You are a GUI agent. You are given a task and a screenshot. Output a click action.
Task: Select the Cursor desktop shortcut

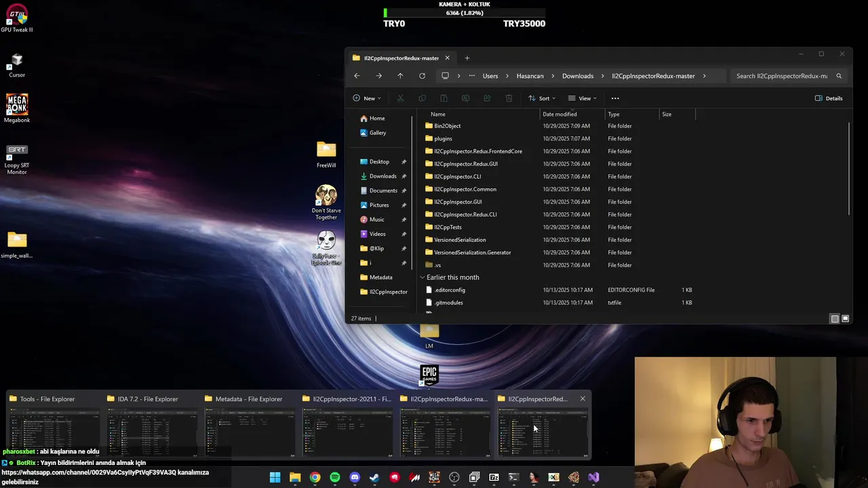(x=17, y=66)
